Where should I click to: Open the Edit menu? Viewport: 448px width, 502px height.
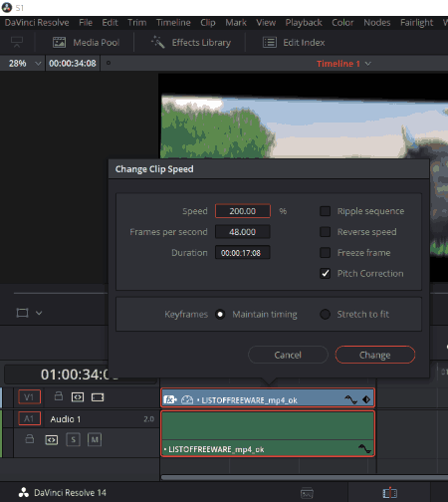110,23
